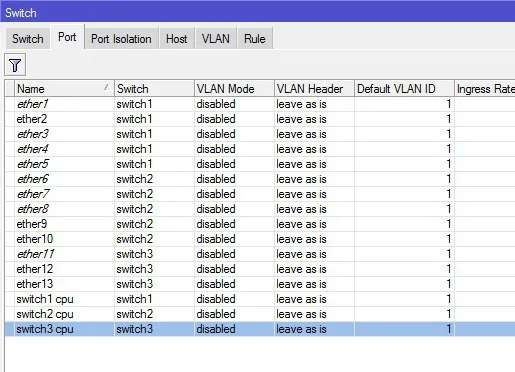The image size is (515, 372).
Task: Select the ether7 port row
Action: [260, 194]
